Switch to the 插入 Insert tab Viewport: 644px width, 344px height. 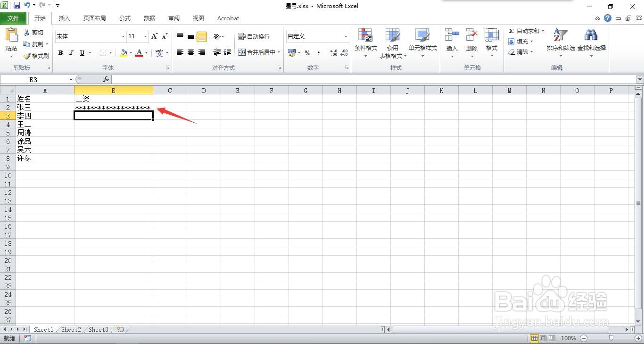[64, 18]
